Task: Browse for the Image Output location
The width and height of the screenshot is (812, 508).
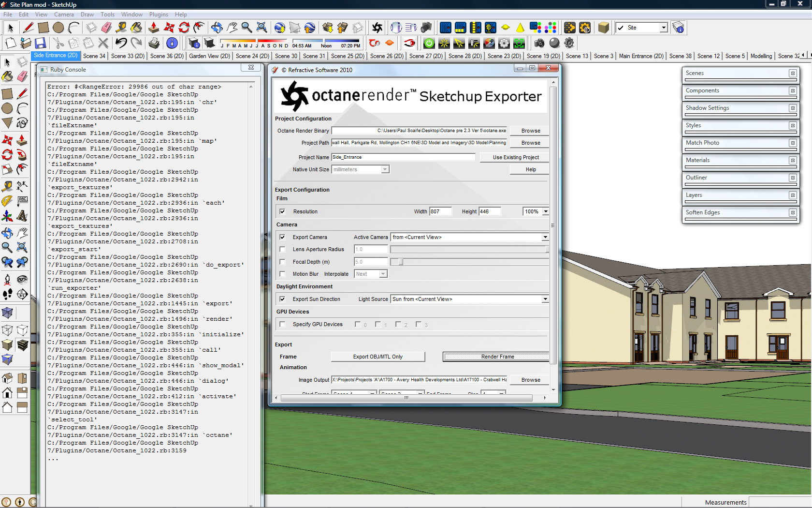Action: 531,380
